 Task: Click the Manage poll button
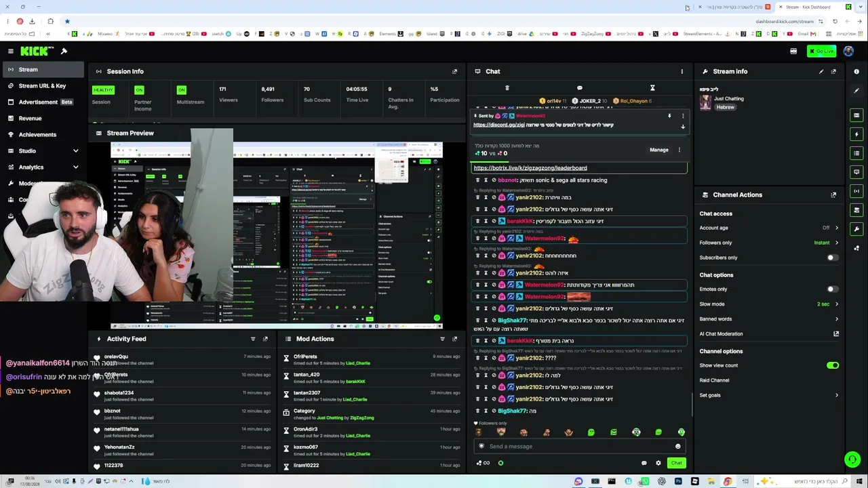659,150
